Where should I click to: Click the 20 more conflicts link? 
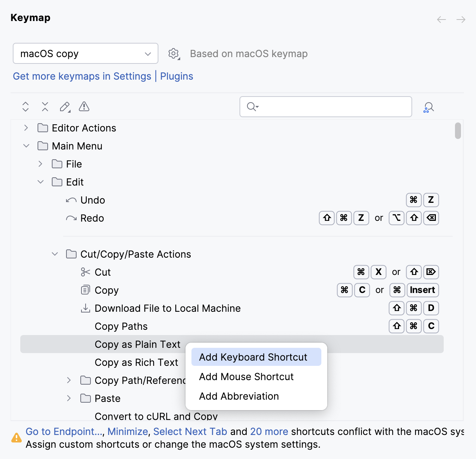(x=269, y=431)
